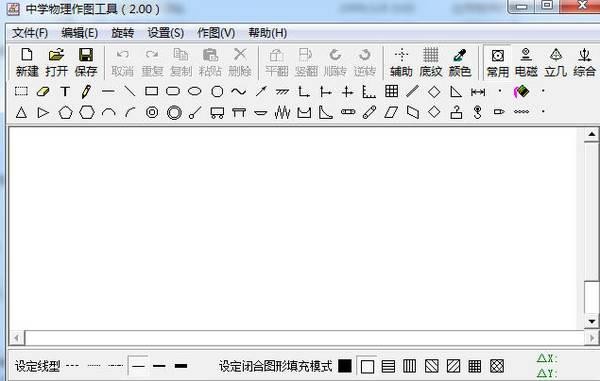The image size is (600, 381).
Task: Select the thickest solid line type
Action: (x=181, y=366)
